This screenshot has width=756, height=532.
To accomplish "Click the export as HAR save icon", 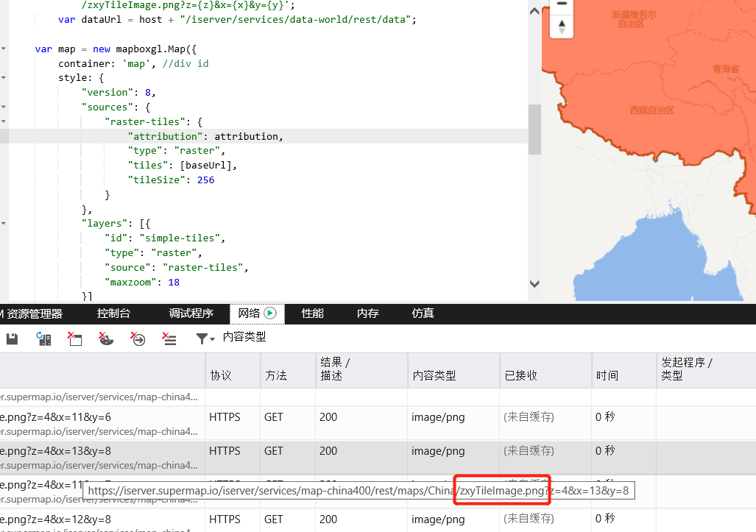I will click(x=12, y=338).
